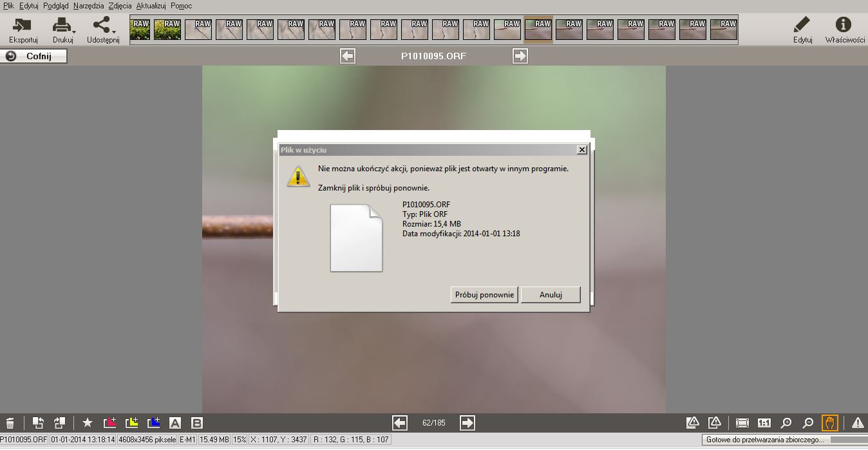
Task: Expand the Udostępnij share dropdown
Action: pos(103,30)
